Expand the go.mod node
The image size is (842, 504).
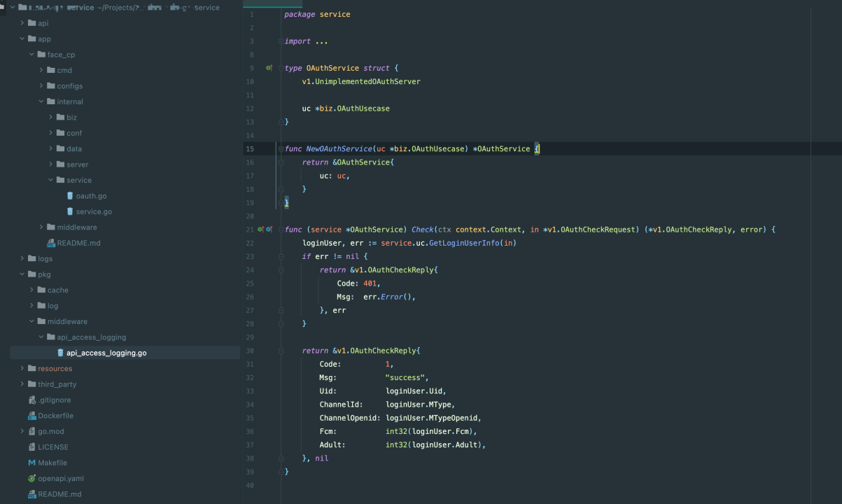click(22, 431)
